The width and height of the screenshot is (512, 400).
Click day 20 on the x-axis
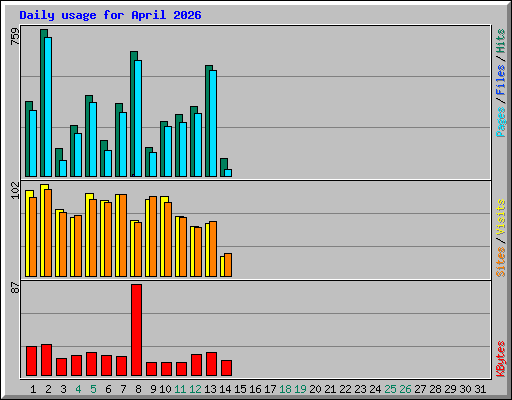pyautogui.click(x=315, y=389)
